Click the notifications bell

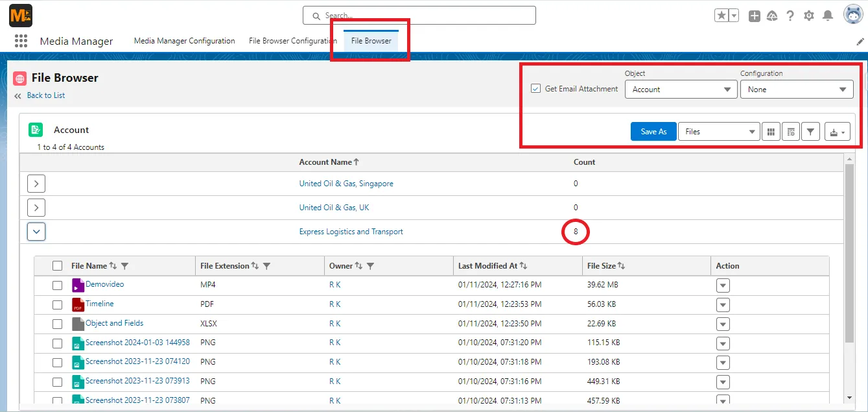tap(827, 15)
